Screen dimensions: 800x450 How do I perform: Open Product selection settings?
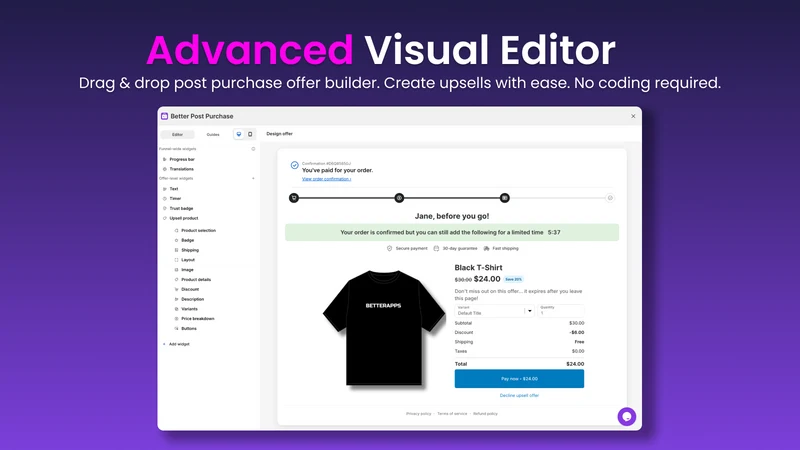[x=198, y=231]
